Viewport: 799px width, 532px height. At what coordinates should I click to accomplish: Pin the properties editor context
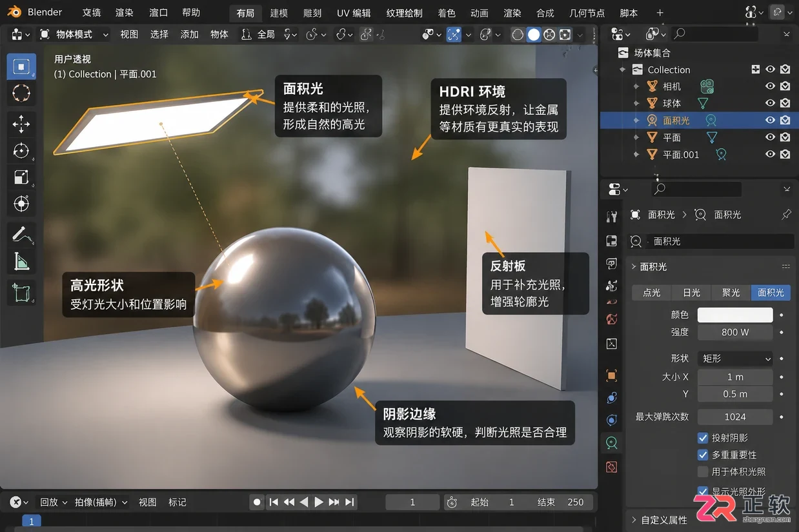[x=786, y=215]
